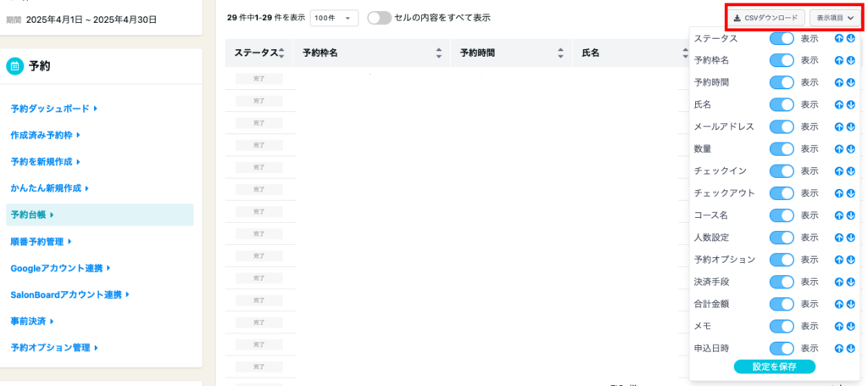Image resolution: width=868 pixels, height=386 pixels.
Task: Open 予約ダッシュボード in the sidebar
Action: (x=53, y=109)
